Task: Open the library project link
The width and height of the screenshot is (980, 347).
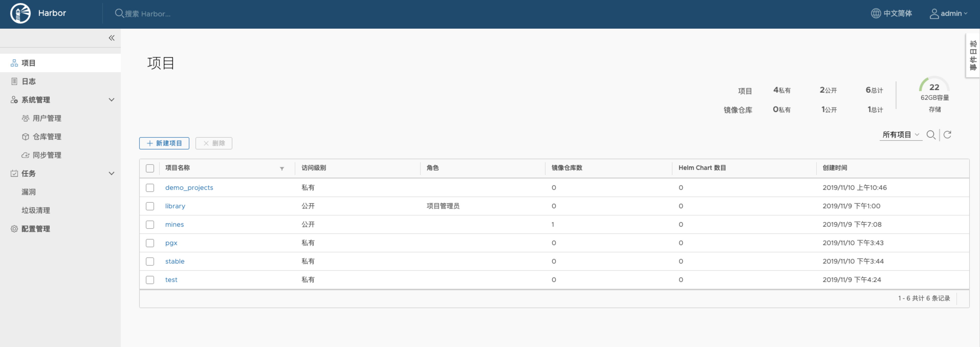Action: point(175,206)
